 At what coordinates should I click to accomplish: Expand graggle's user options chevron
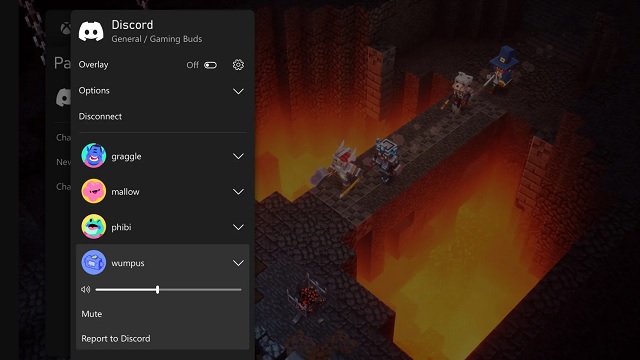[238, 156]
